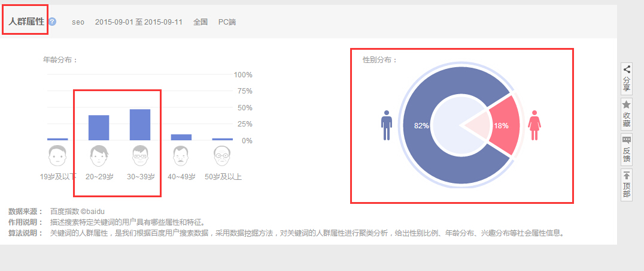Click the 20~29岁 age bar in chart
This screenshot has height=271, width=644.
pos(99,128)
